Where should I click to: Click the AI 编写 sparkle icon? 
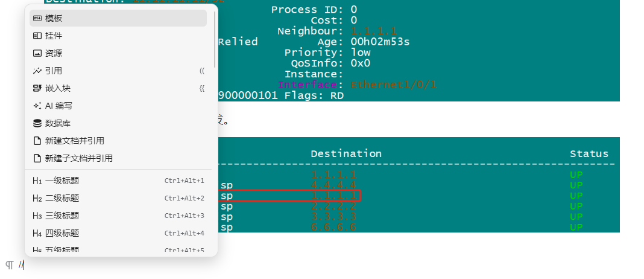pos(37,106)
